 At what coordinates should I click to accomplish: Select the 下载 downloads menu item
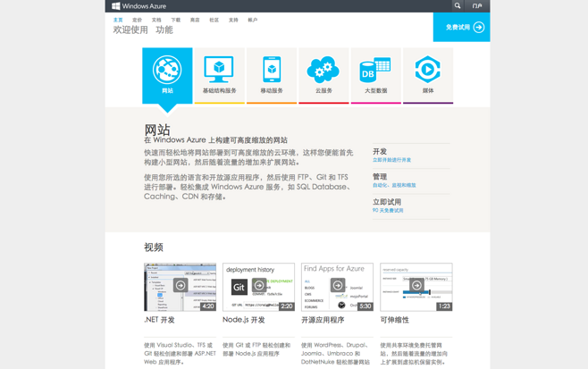point(176,20)
